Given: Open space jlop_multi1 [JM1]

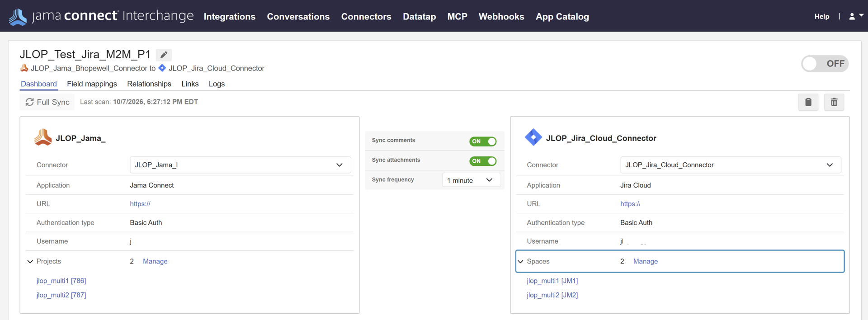Looking at the screenshot, I should point(552,281).
